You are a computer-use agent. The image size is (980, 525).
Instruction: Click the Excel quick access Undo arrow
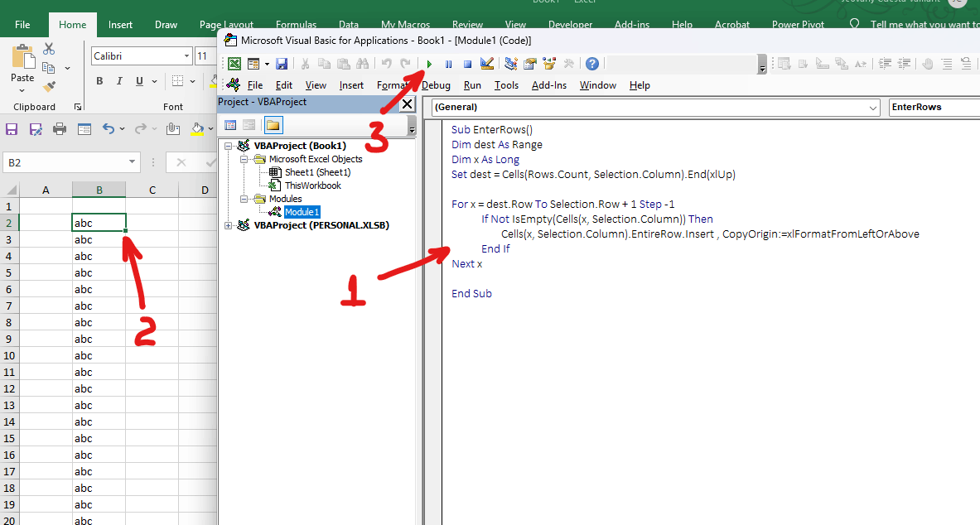point(109,128)
